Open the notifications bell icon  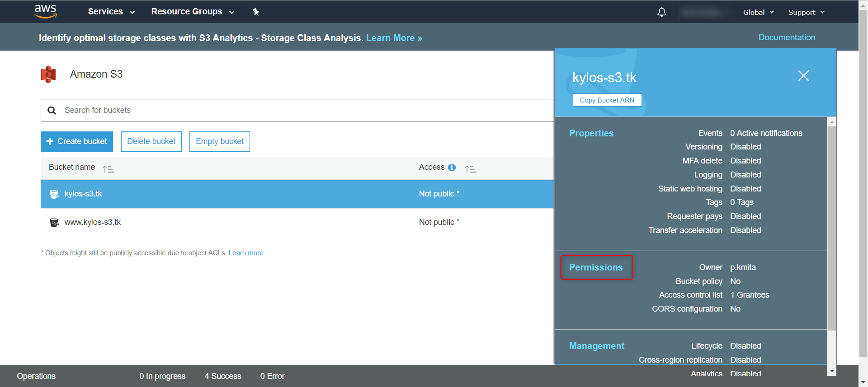click(662, 12)
